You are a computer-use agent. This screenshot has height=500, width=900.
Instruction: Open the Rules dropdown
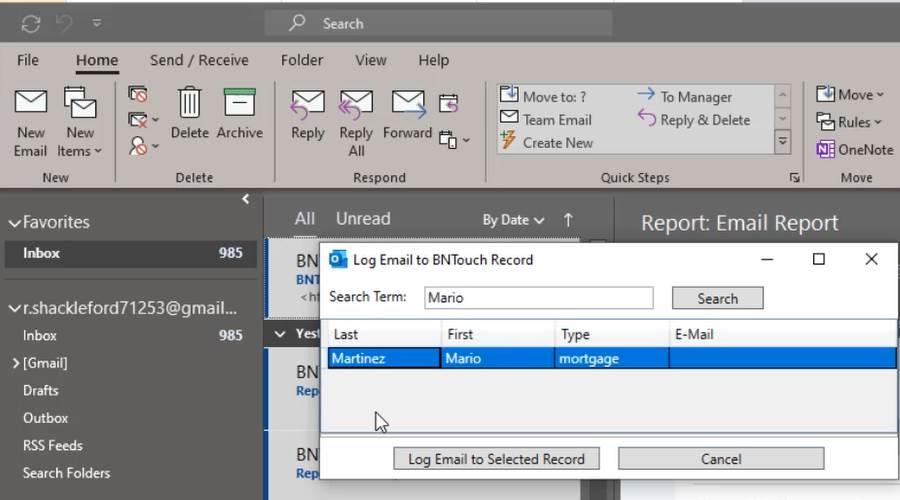[x=849, y=122]
